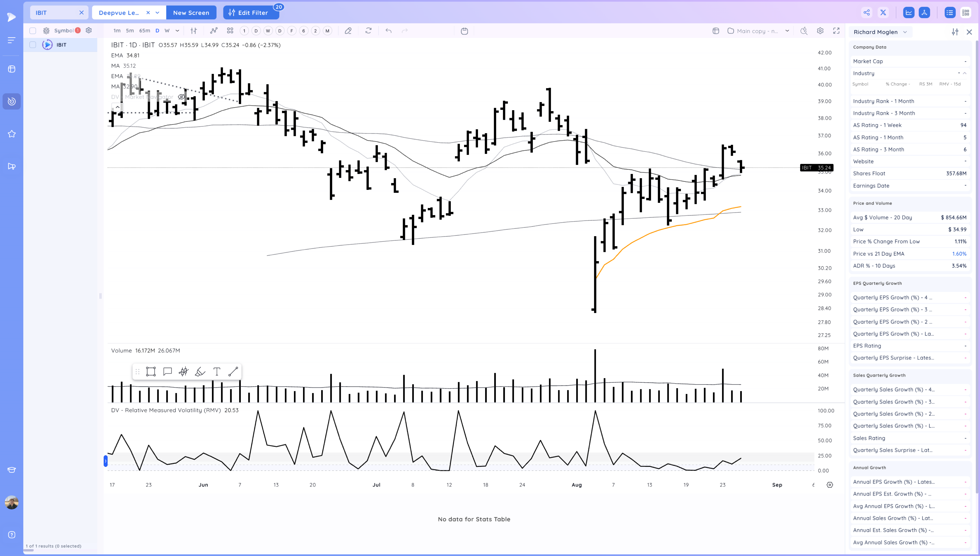Image resolution: width=980 pixels, height=556 pixels.
Task: Click the refresh chart icon
Action: (x=368, y=31)
